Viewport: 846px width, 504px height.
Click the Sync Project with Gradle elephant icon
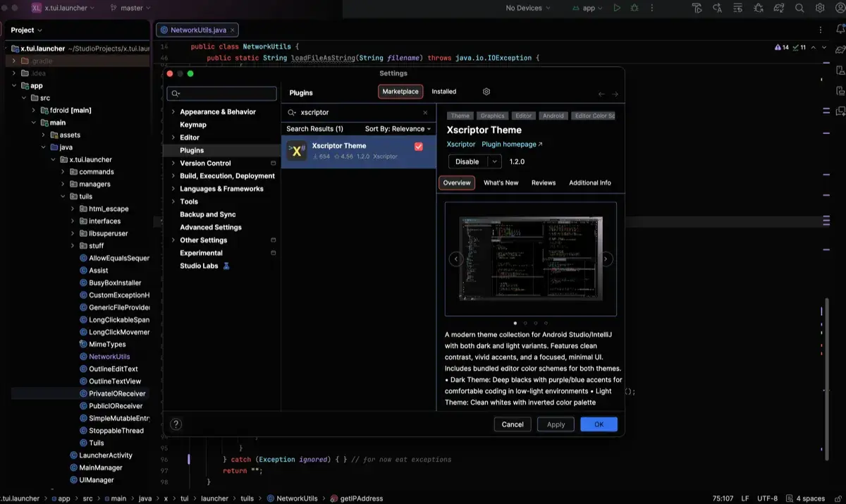click(779, 8)
